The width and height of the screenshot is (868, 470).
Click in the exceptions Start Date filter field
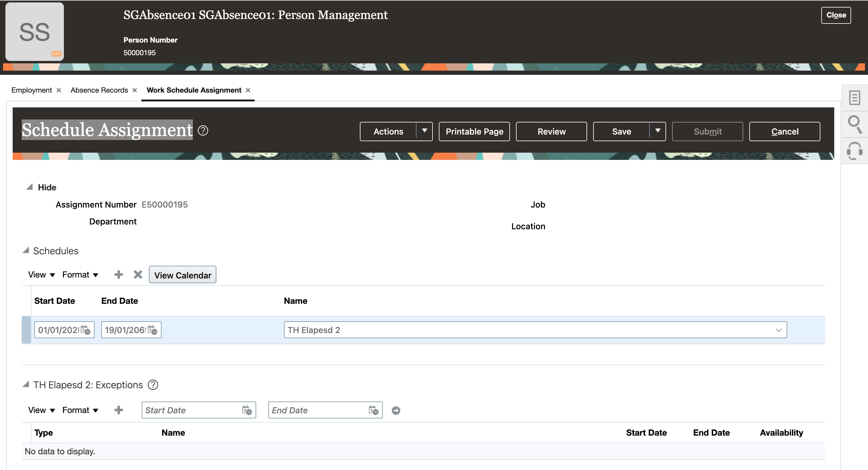pyautogui.click(x=191, y=410)
